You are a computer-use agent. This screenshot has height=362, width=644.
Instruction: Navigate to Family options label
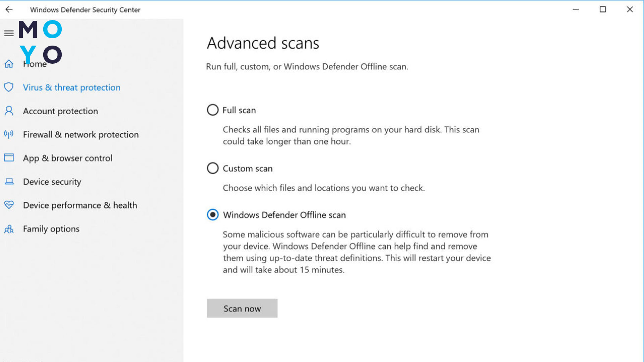tap(51, 229)
